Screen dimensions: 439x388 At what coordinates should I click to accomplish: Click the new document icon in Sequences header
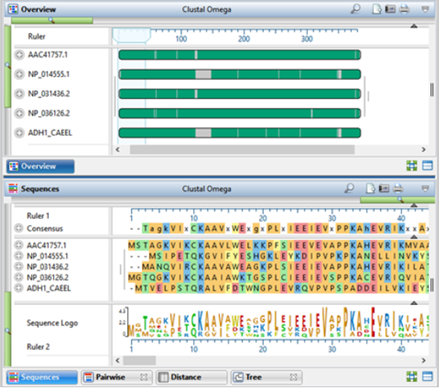370,188
